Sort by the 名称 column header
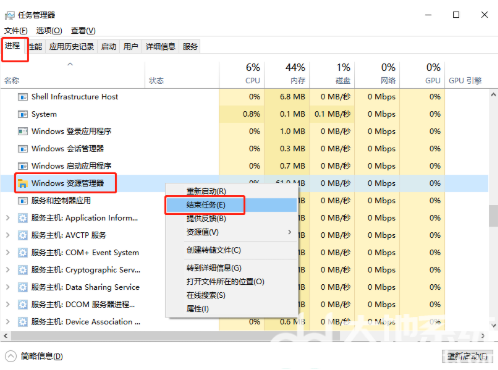 72,74
